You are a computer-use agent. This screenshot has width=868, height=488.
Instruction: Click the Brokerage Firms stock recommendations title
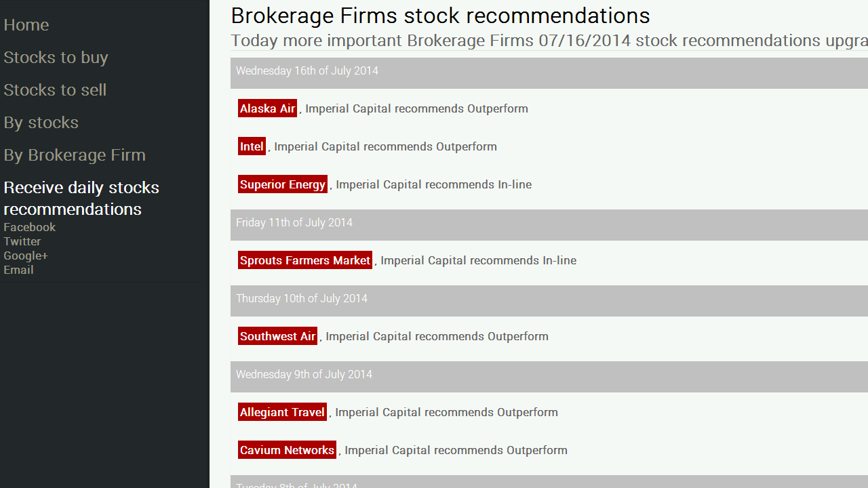[440, 16]
